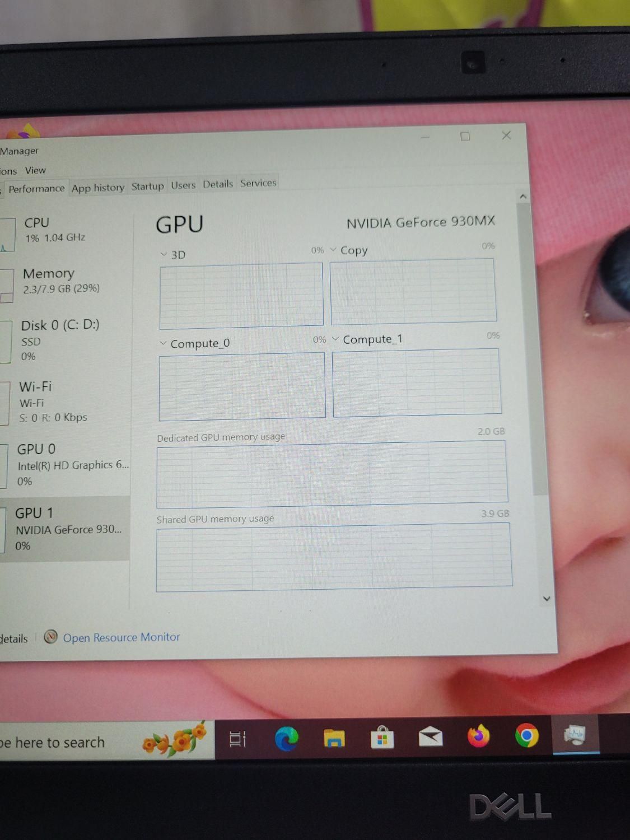
Task: Launch Firefox from the taskbar
Action: click(x=478, y=736)
